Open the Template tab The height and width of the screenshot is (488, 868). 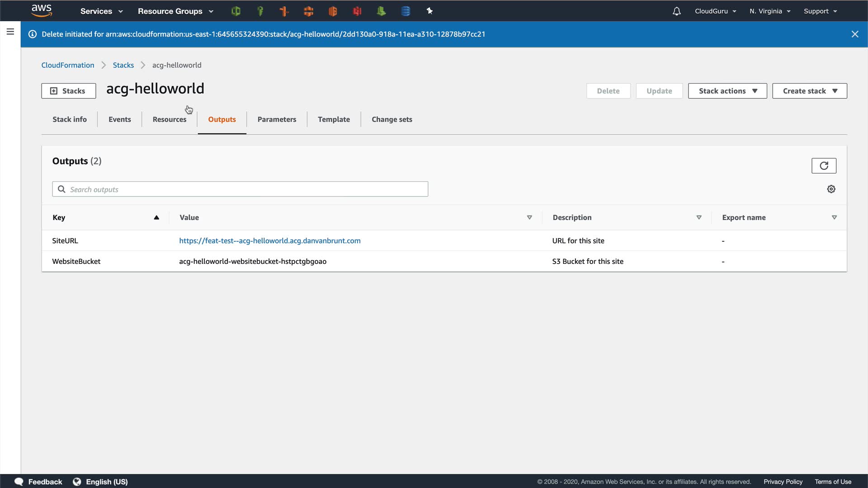[334, 119]
